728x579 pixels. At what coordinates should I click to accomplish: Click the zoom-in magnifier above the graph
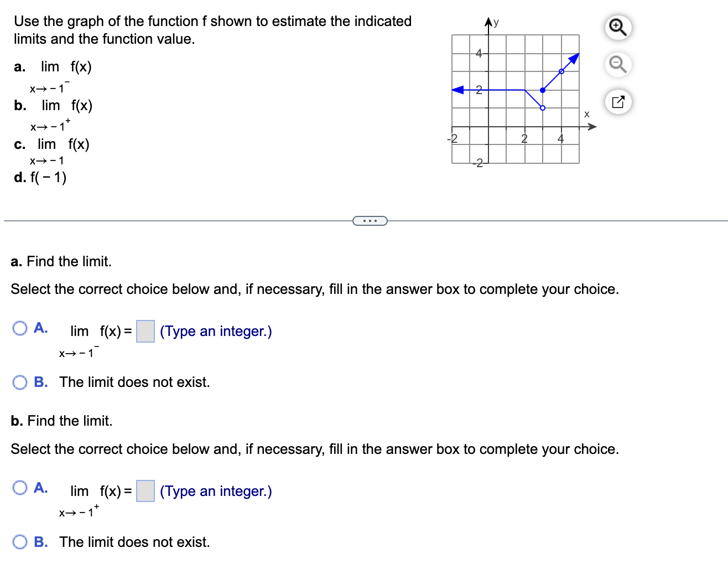[618, 28]
